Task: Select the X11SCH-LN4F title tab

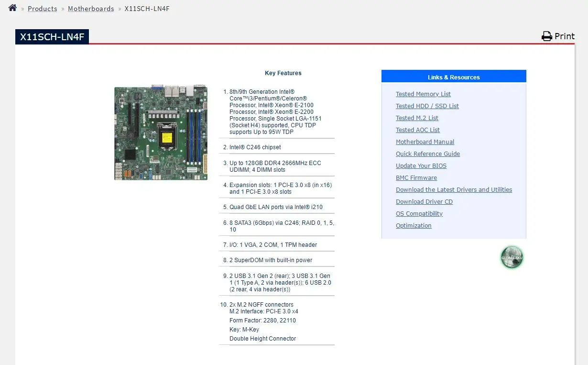Action: click(x=52, y=36)
